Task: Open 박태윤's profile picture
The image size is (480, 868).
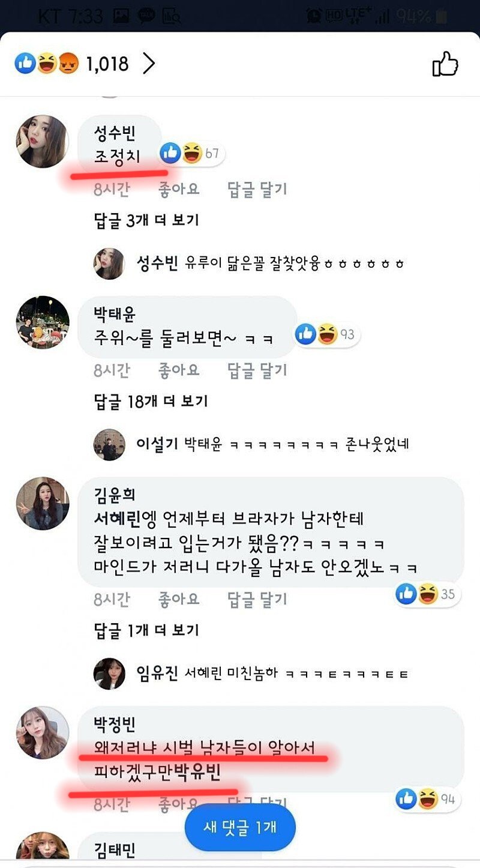Action: click(x=42, y=322)
